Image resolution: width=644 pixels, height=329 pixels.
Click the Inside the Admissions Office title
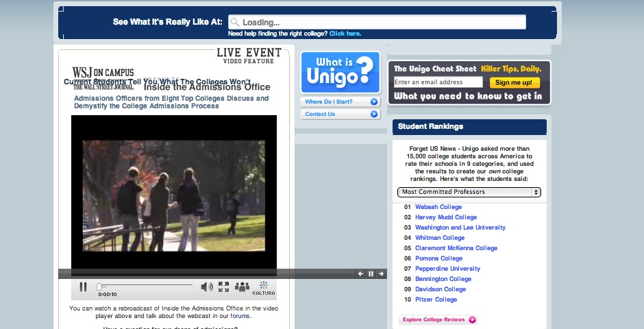coord(207,87)
